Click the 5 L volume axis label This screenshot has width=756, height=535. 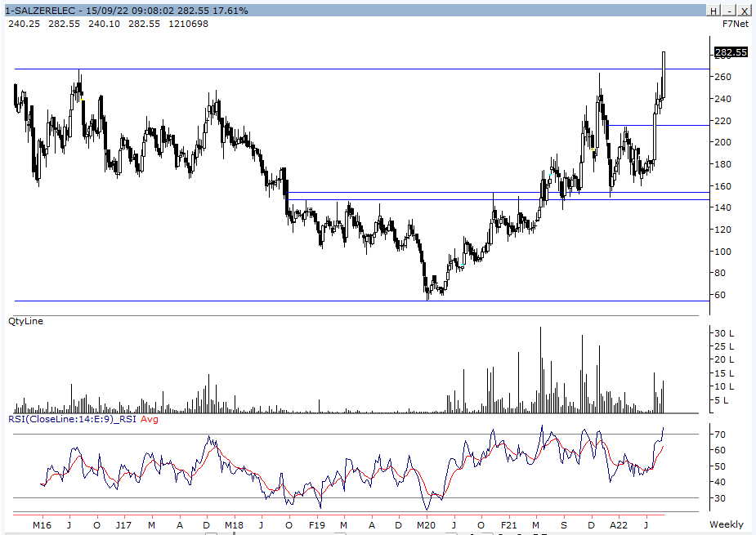click(722, 400)
